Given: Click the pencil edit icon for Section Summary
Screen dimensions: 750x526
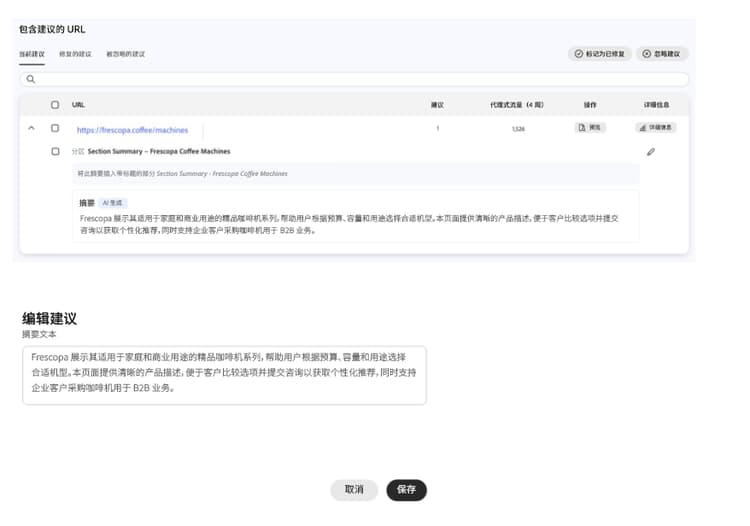Looking at the screenshot, I should click(651, 152).
